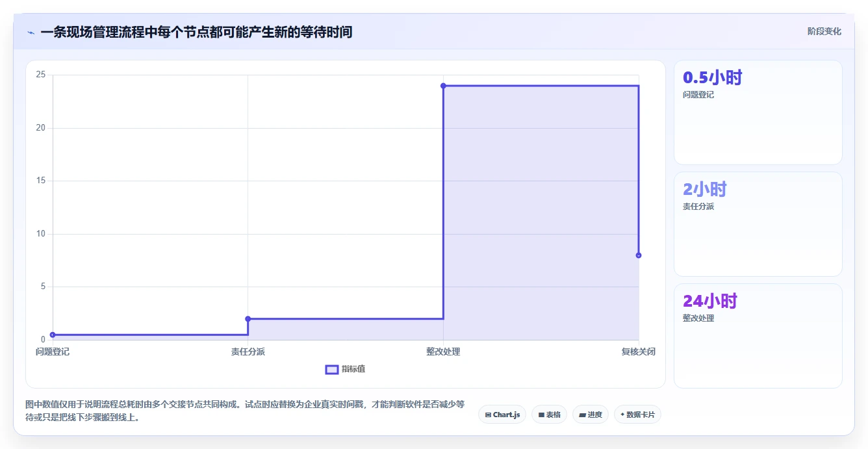Screen dimensions: 868x449
Task: Select the 整改处理 data point at 24
Action: (x=443, y=86)
